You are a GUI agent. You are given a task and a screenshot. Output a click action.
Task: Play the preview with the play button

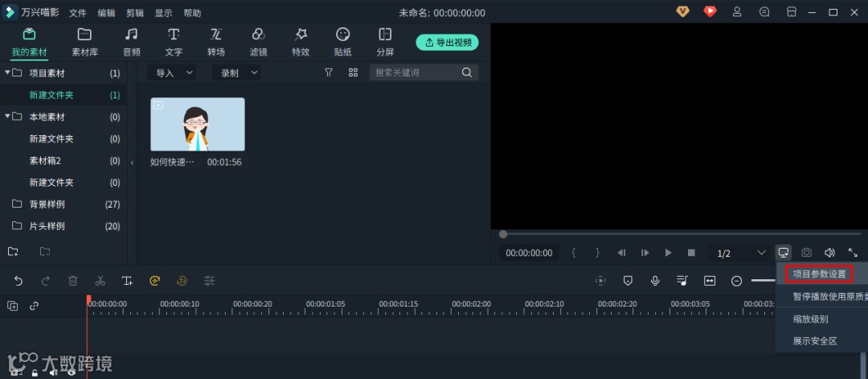tap(668, 253)
